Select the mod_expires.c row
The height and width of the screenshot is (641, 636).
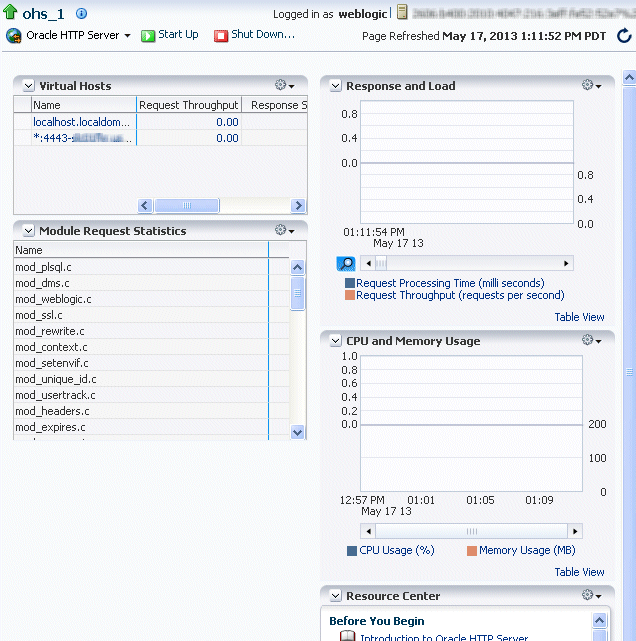click(151, 427)
